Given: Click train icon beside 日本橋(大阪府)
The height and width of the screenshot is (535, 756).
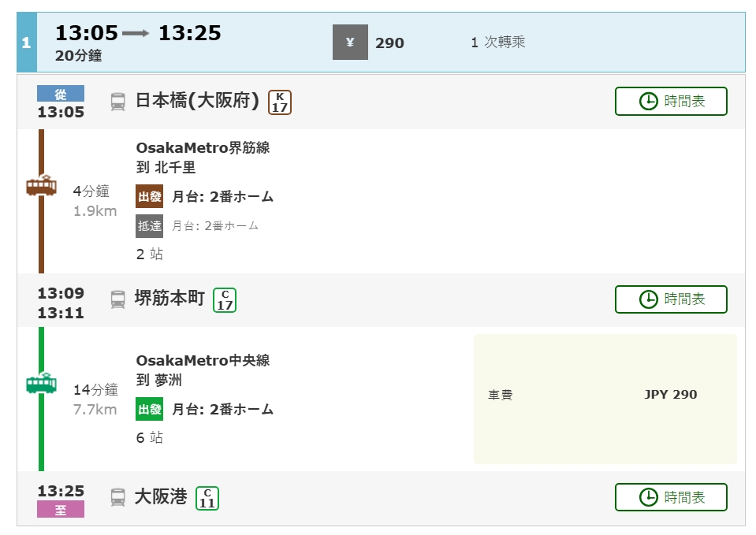Looking at the screenshot, I should click(117, 101).
